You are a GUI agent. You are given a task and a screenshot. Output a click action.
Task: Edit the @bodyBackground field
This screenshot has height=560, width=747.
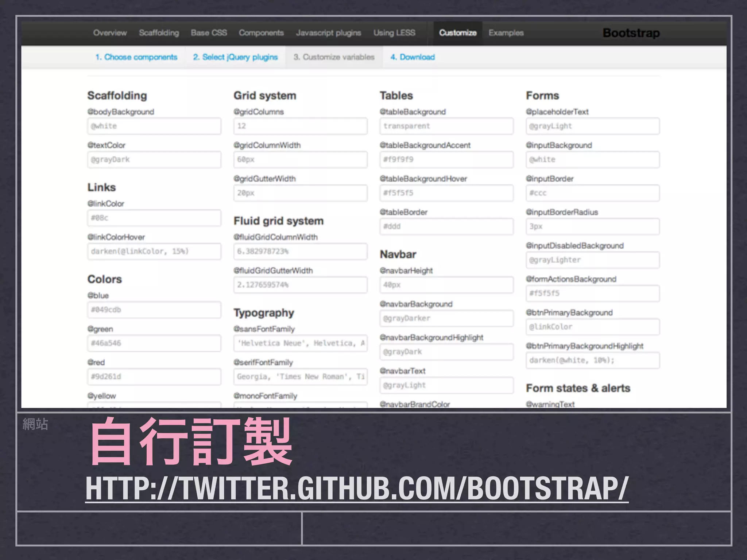154,126
